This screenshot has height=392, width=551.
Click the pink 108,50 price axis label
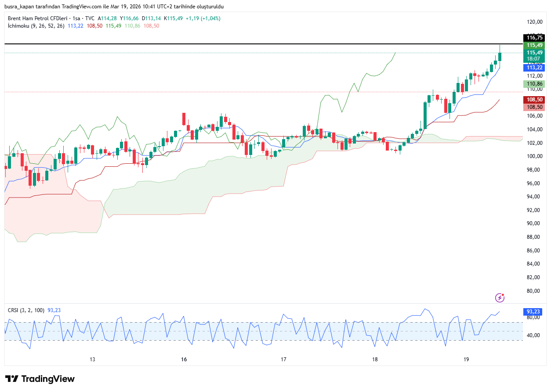534,107
